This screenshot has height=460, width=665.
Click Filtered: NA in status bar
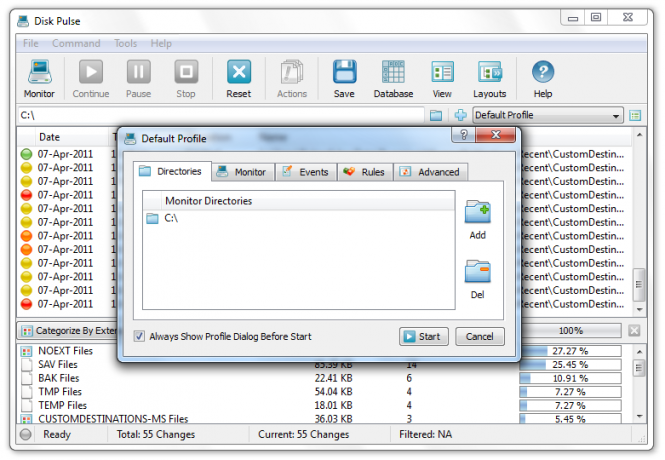click(x=425, y=435)
